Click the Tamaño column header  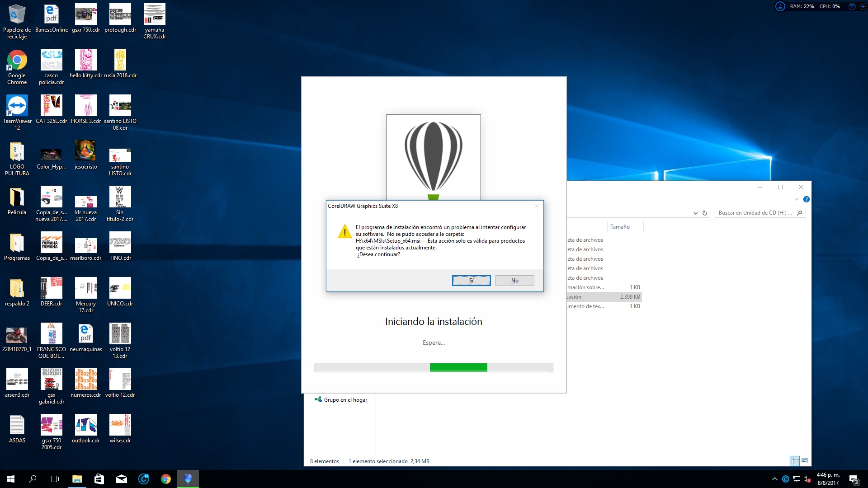click(x=620, y=227)
